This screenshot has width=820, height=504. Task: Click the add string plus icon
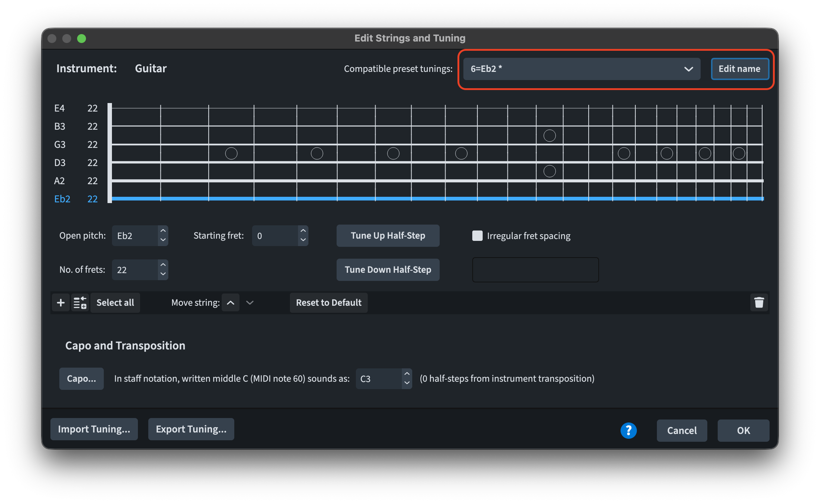(61, 303)
